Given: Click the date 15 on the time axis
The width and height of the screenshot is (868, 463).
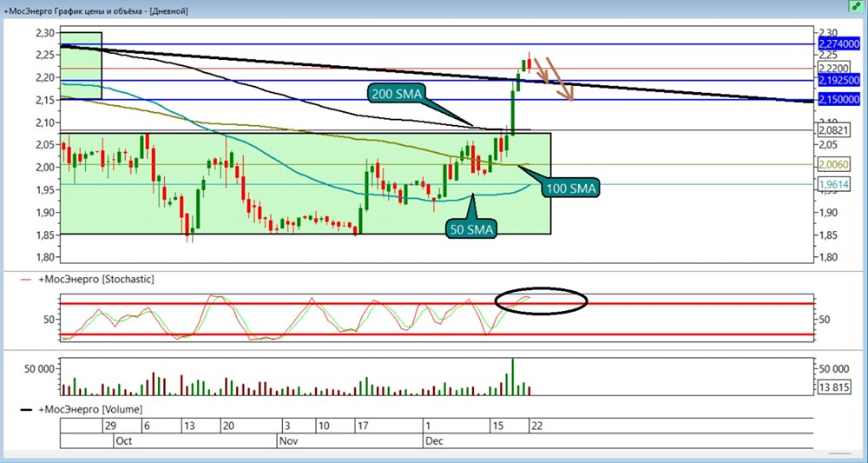Looking at the screenshot, I should (497, 426).
